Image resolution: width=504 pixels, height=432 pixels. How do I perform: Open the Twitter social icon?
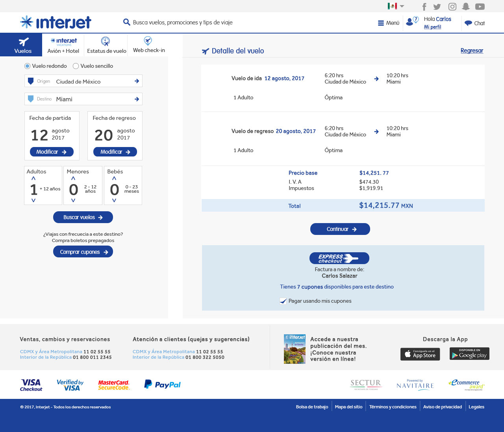437,7
